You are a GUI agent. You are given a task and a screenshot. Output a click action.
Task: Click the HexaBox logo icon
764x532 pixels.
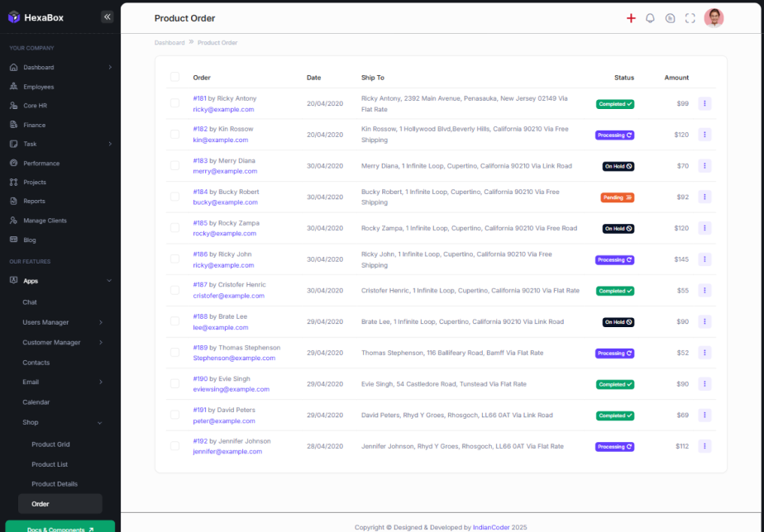14,17
